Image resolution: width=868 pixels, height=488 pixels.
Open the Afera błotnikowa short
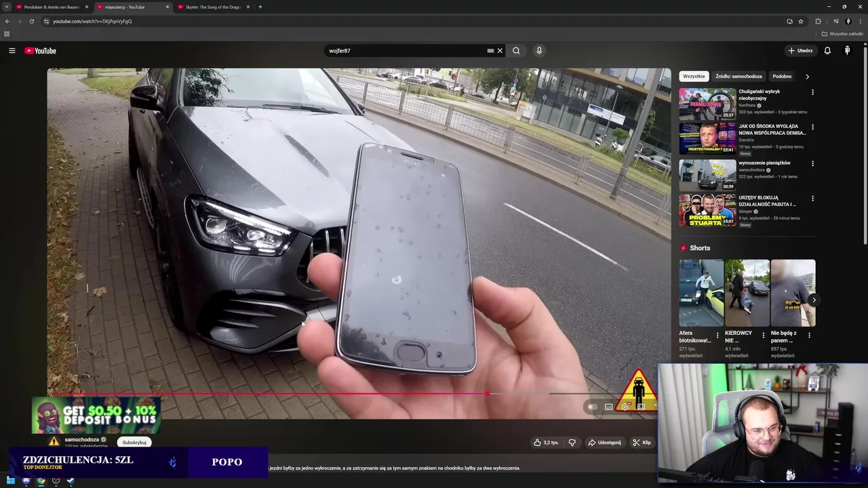(701, 293)
